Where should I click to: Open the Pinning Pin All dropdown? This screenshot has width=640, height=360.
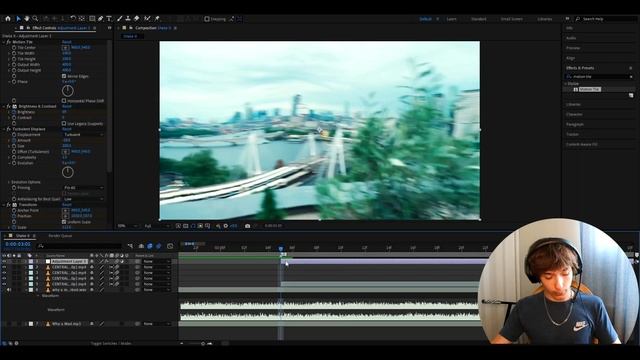[x=83, y=188]
